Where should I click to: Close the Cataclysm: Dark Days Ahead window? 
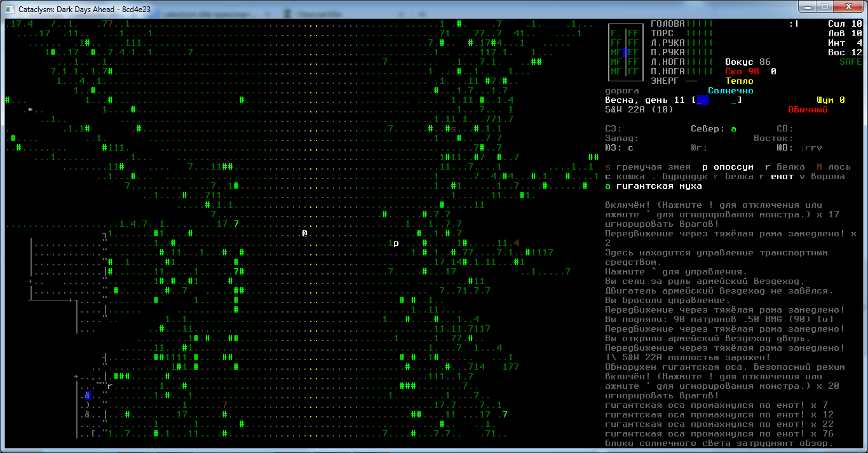click(848, 7)
